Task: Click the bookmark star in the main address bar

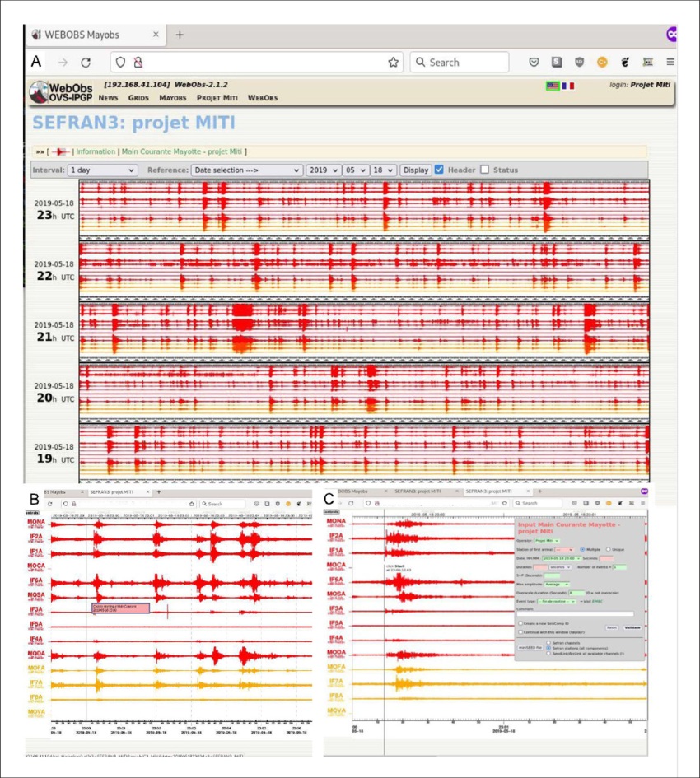Action: (x=394, y=63)
